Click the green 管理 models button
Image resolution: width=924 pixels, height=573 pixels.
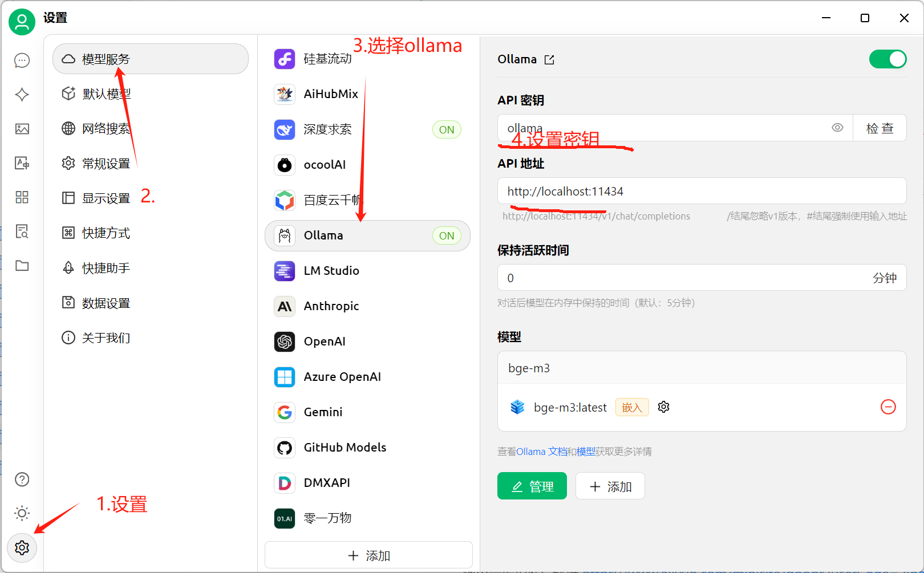pyautogui.click(x=532, y=486)
